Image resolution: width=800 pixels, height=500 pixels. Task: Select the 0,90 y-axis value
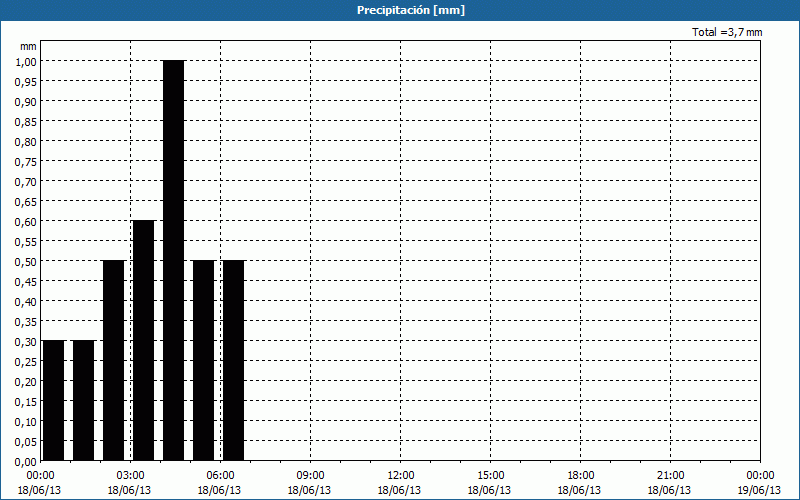point(26,102)
